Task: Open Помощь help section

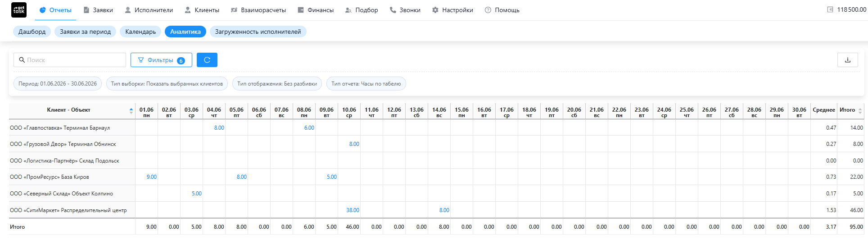Action: tap(502, 10)
